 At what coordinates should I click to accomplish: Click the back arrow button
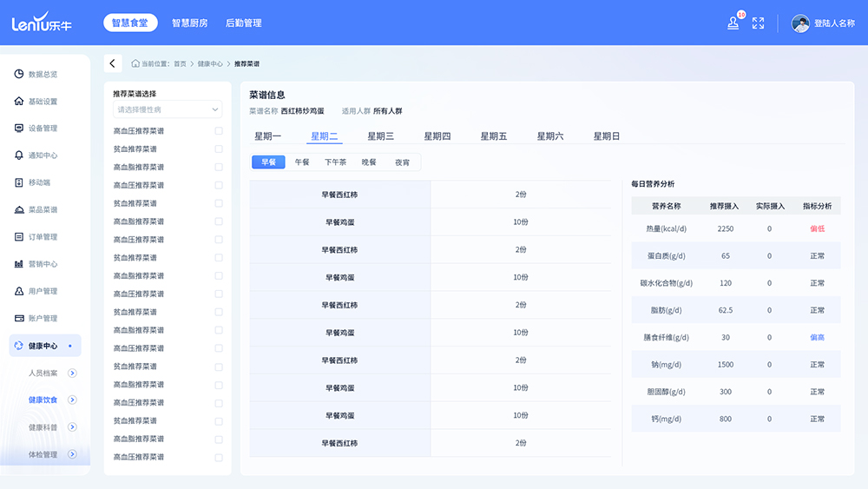coord(113,63)
